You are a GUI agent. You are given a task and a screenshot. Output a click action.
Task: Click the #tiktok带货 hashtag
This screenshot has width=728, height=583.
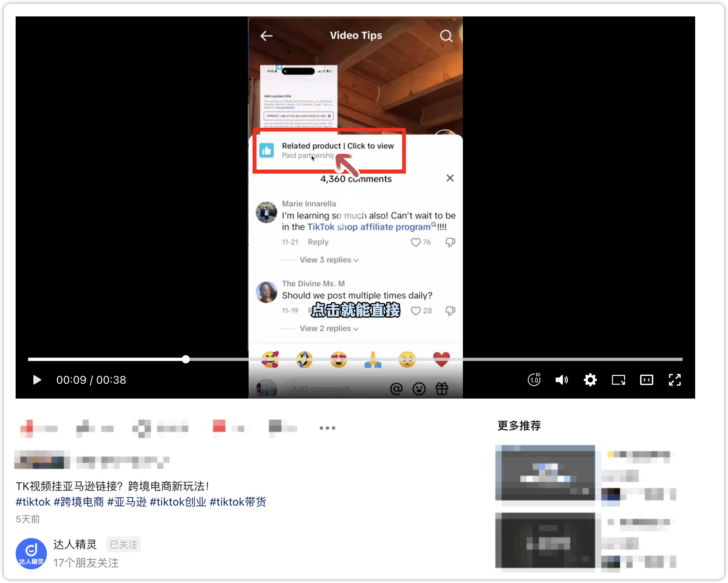(x=238, y=502)
